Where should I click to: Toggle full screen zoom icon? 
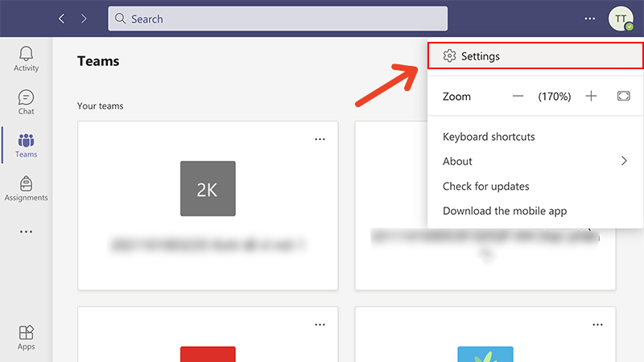tap(623, 96)
